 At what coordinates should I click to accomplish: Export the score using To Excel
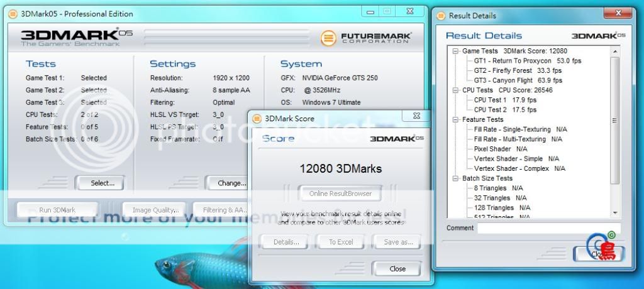[340, 242]
